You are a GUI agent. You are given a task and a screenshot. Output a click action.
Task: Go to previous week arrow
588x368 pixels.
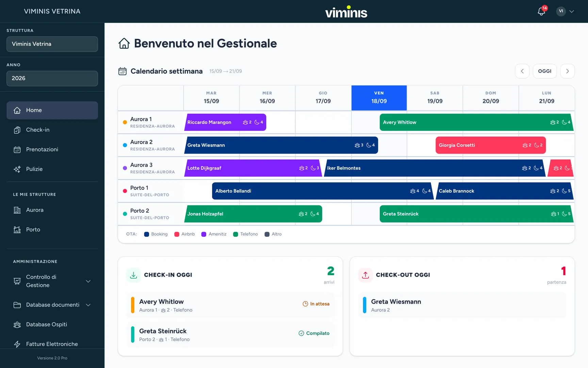[522, 71]
